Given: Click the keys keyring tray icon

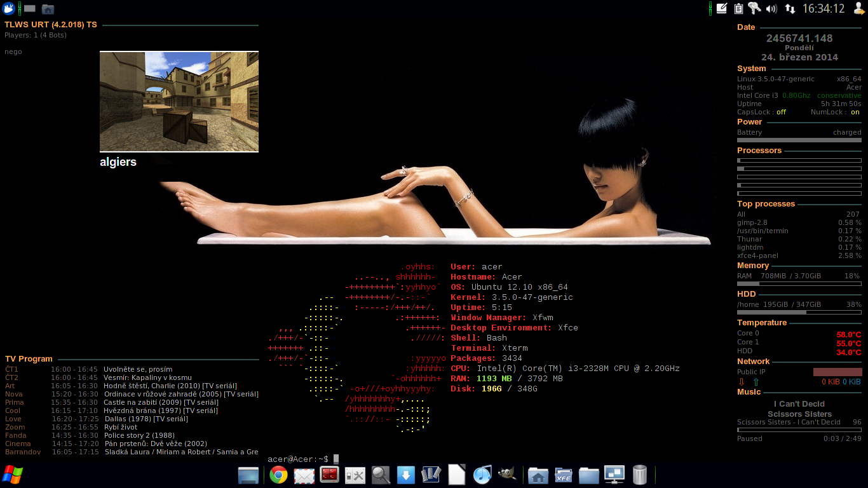Looking at the screenshot, I should coord(754,8).
